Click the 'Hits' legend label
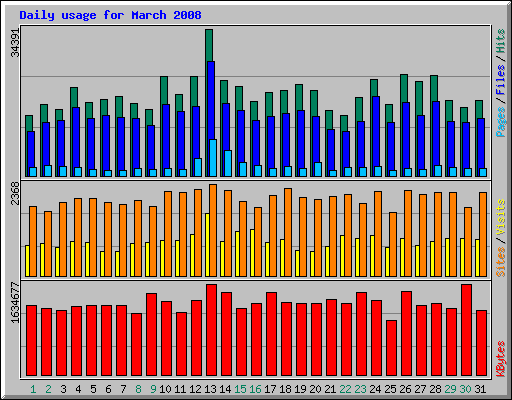Image resolution: width=512 pixels, height=400 pixels. tap(501, 41)
